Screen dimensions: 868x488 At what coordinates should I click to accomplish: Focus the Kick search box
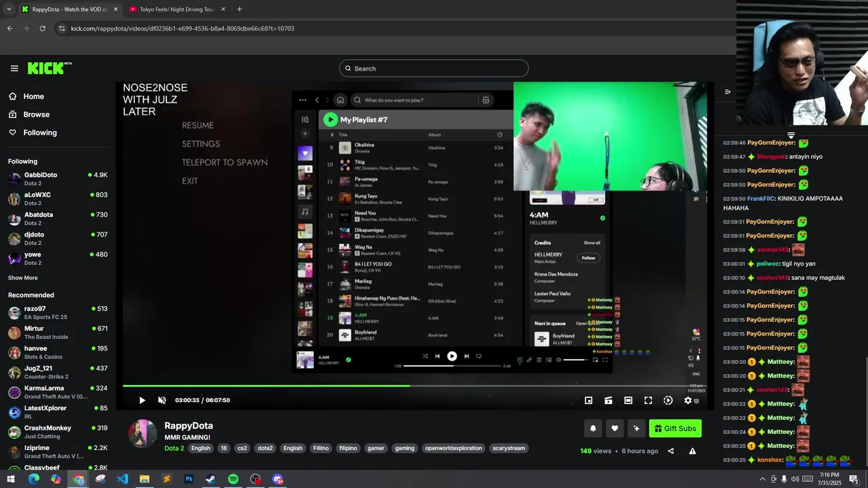[x=434, y=68]
